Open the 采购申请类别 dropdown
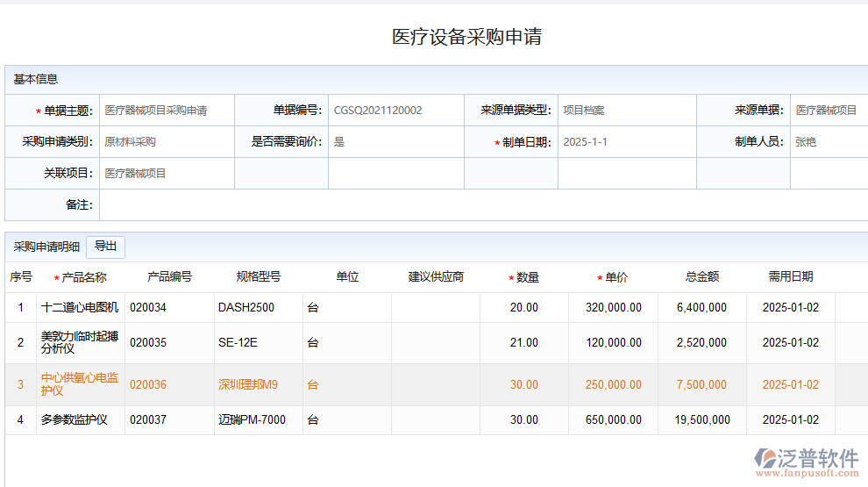This screenshot has height=487, width=868. 166,142
